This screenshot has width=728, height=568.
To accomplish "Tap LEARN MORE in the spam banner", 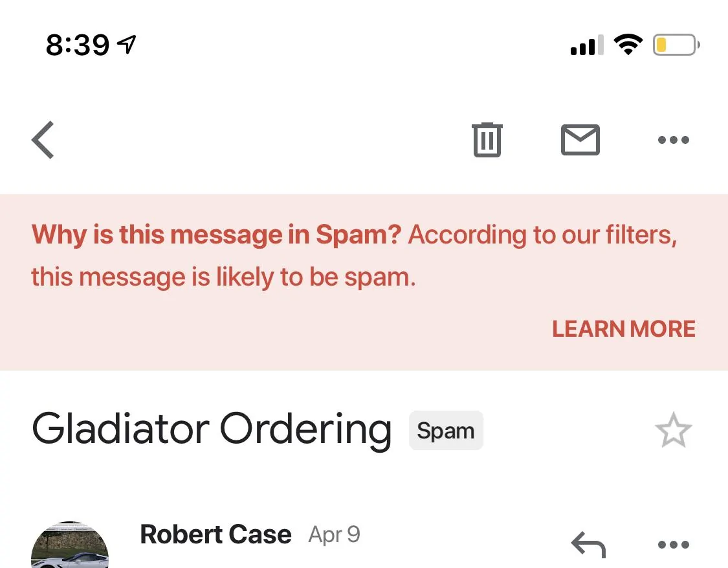I will point(624,328).
